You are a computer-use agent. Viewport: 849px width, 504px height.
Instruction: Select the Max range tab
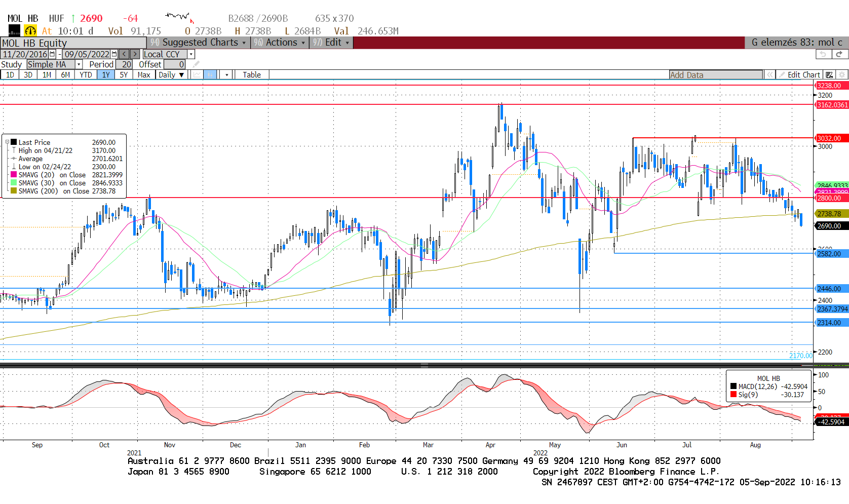[144, 74]
